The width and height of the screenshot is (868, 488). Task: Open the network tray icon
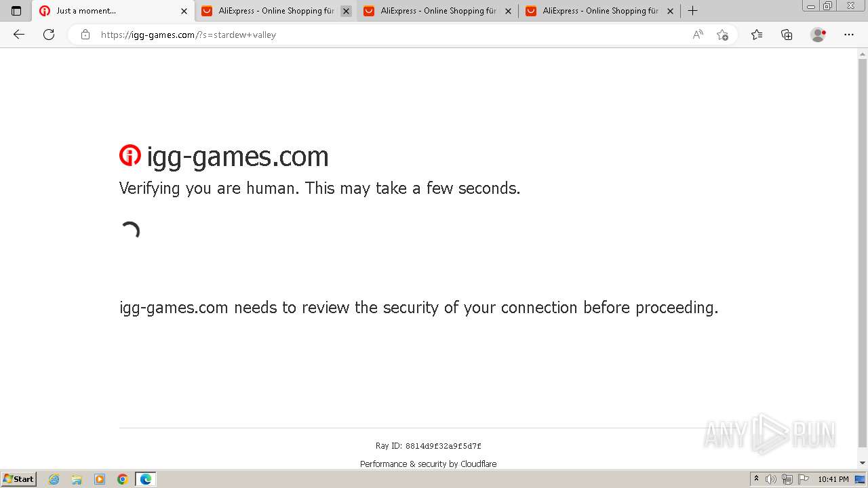(787, 479)
